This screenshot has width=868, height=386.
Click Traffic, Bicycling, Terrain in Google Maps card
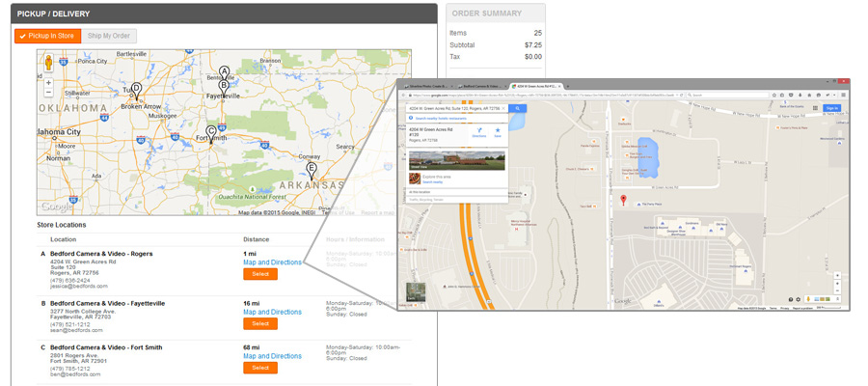(x=426, y=200)
